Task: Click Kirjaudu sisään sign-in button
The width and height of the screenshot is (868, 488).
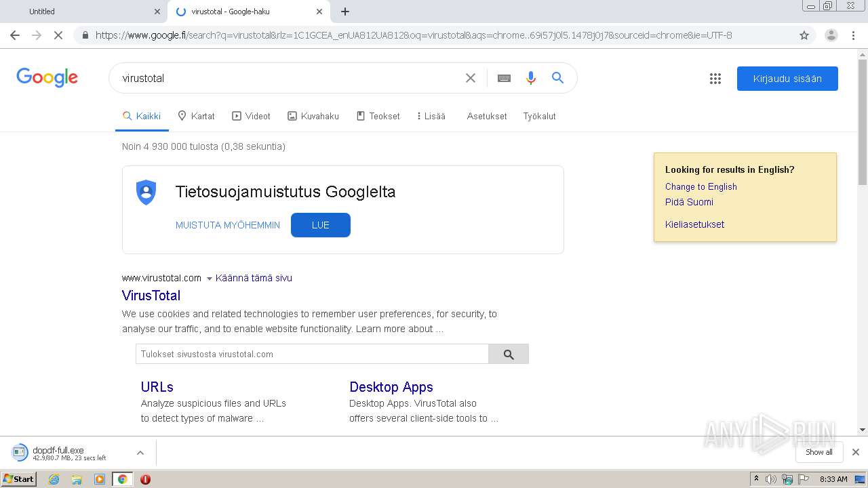Action: pos(787,79)
